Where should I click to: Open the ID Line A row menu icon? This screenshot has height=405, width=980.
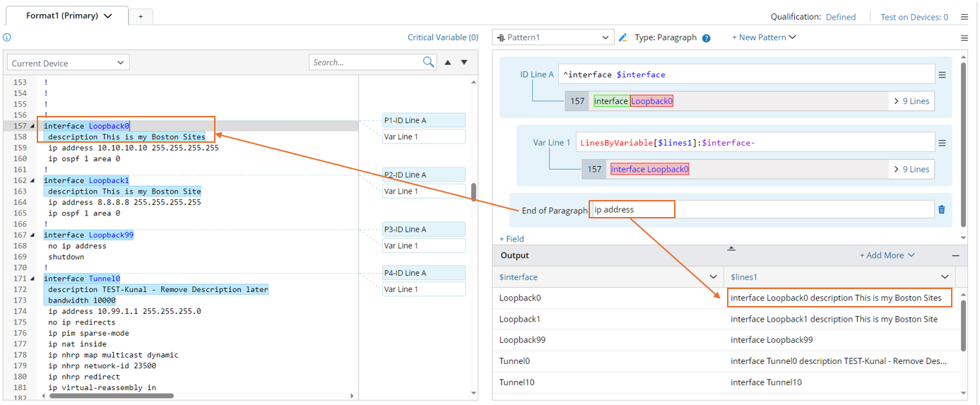tap(942, 75)
